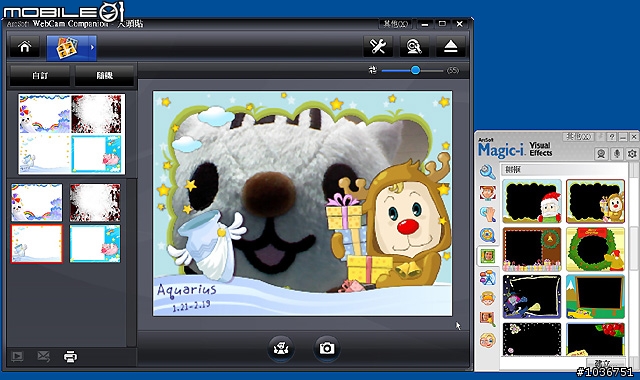Click the slideshow play icon bottom left

(x=18, y=357)
